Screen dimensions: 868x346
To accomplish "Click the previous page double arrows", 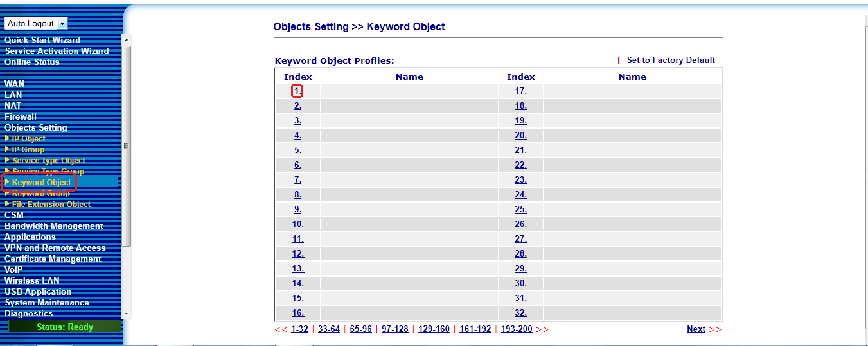I will [281, 329].
